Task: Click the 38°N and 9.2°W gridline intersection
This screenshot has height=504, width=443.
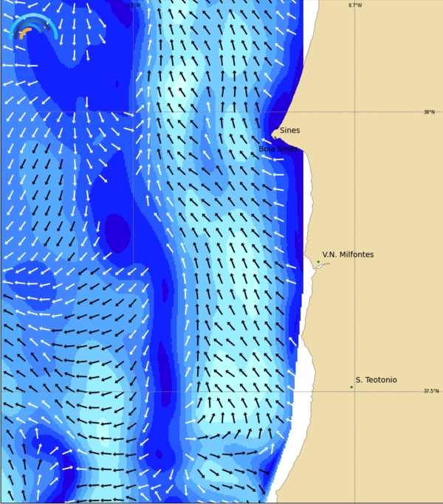Action: (133, 112)
